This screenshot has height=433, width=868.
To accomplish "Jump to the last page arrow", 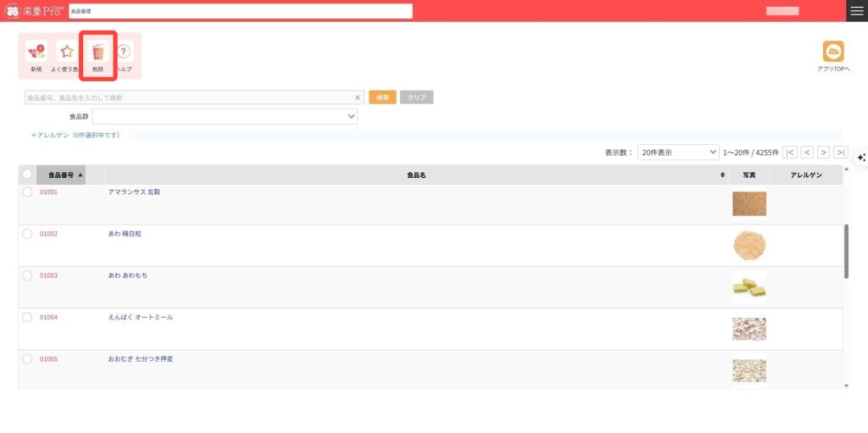I will coord(840,153).
